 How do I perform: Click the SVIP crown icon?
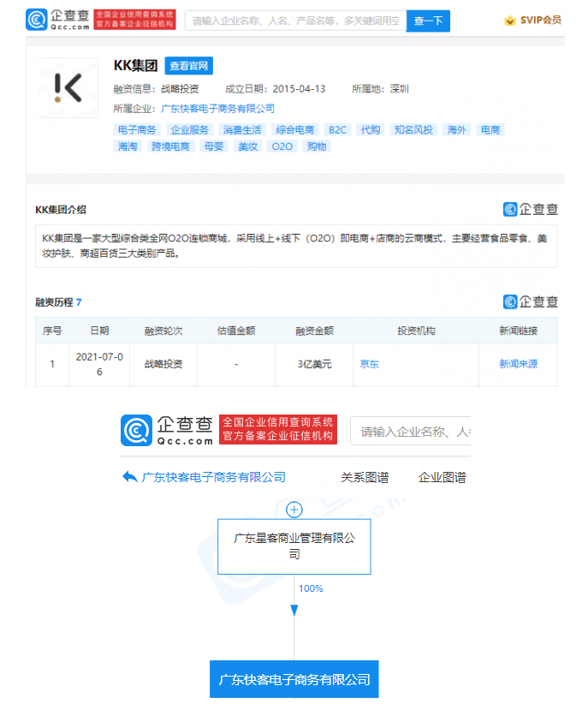(509, 21)
